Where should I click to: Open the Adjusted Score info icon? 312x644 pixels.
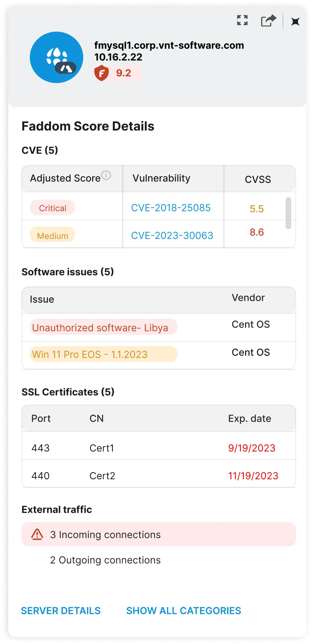[x=106, y=175]
